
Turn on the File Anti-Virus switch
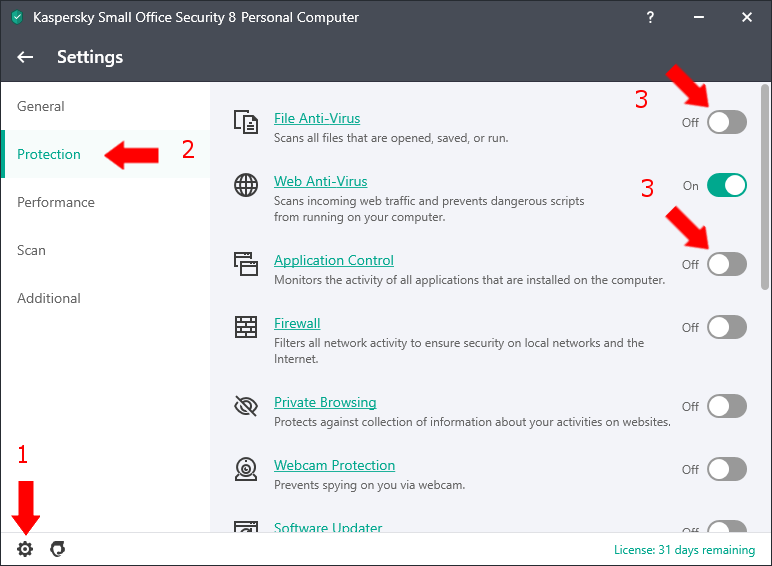[727, 122]
